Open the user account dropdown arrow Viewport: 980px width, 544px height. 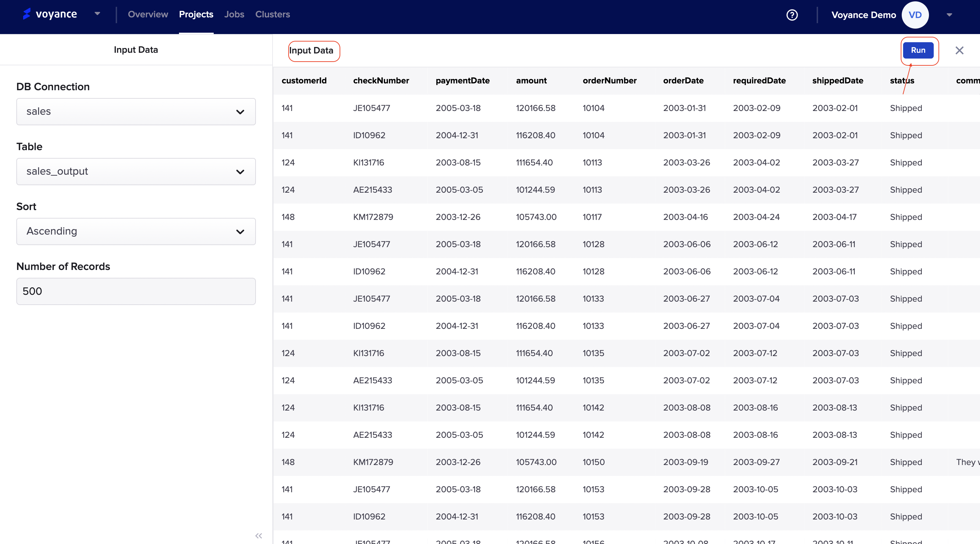pos(949,15)
